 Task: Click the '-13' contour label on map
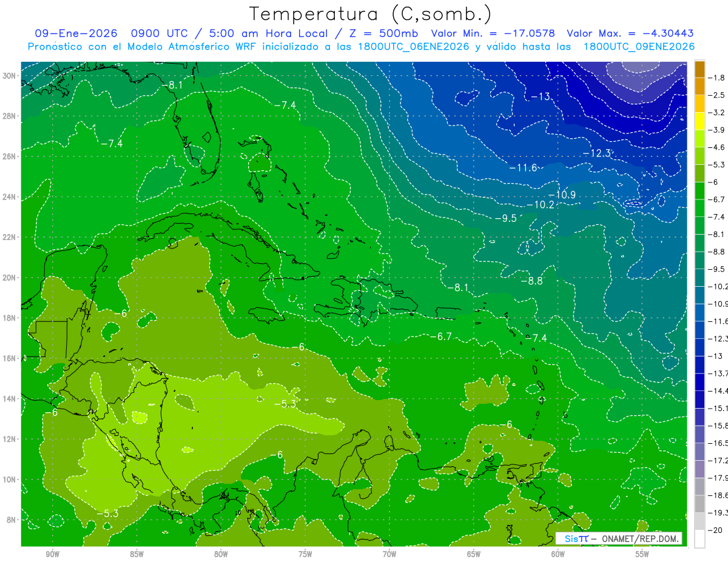pos(541,97)
